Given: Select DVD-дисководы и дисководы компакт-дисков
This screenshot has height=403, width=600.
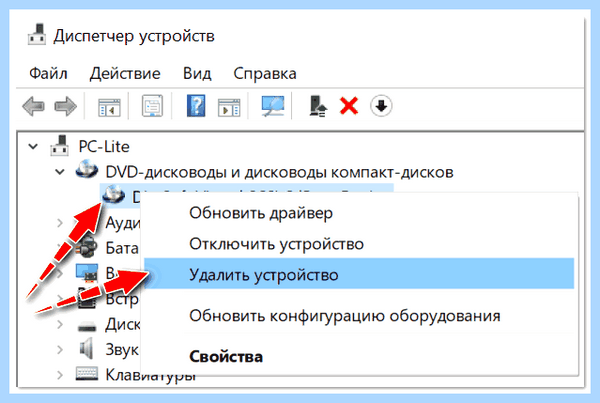Looking at the screenshot, I should (279, 172).
